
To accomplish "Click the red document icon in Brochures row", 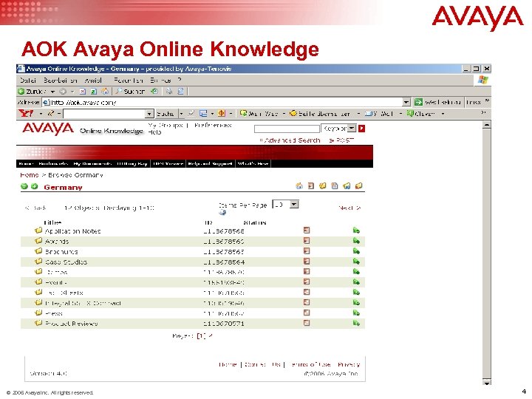I will click(x=307, y=251).
